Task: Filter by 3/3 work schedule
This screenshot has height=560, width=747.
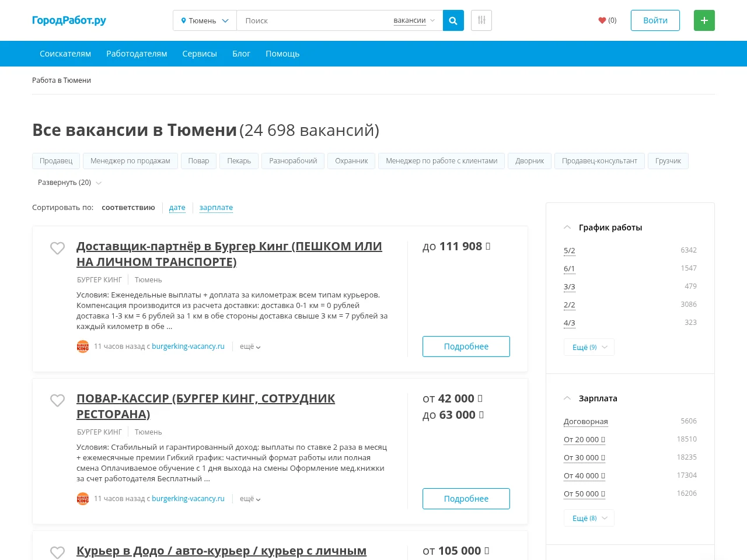Action: tap(570, 287)
